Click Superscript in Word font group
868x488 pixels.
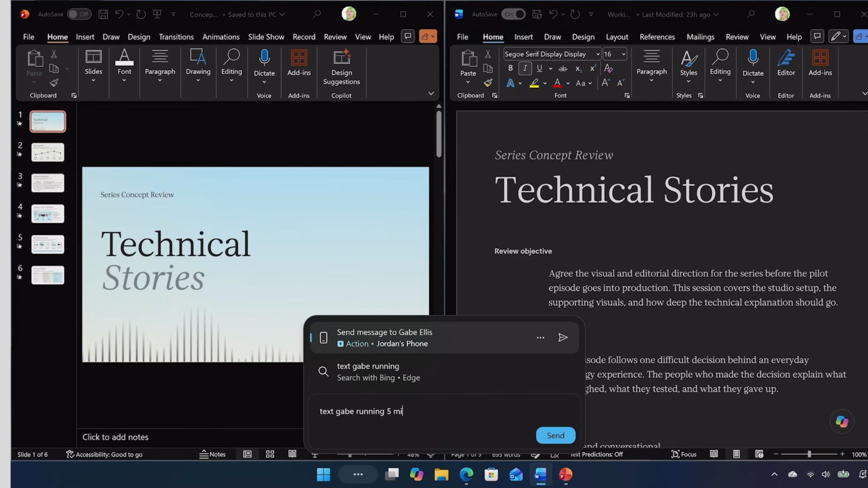click(593, 68)
